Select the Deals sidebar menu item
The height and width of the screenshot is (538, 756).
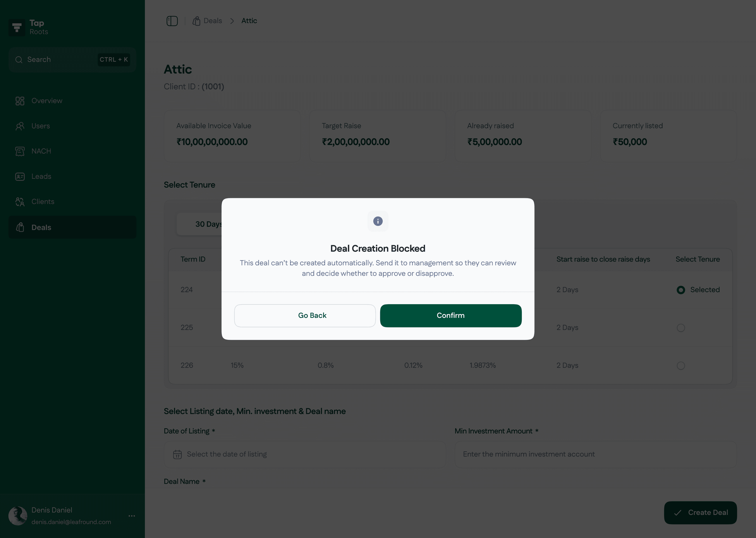click(72, 227)
